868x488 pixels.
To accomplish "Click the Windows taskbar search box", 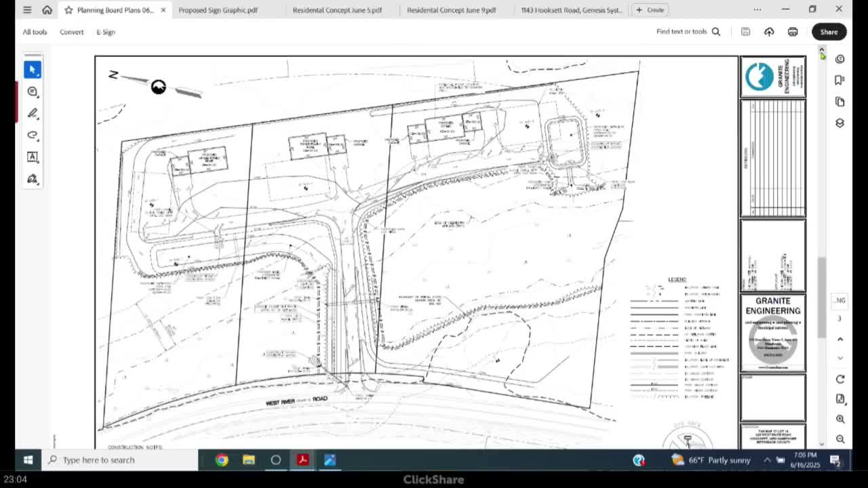I will click(x=119, y=460).
